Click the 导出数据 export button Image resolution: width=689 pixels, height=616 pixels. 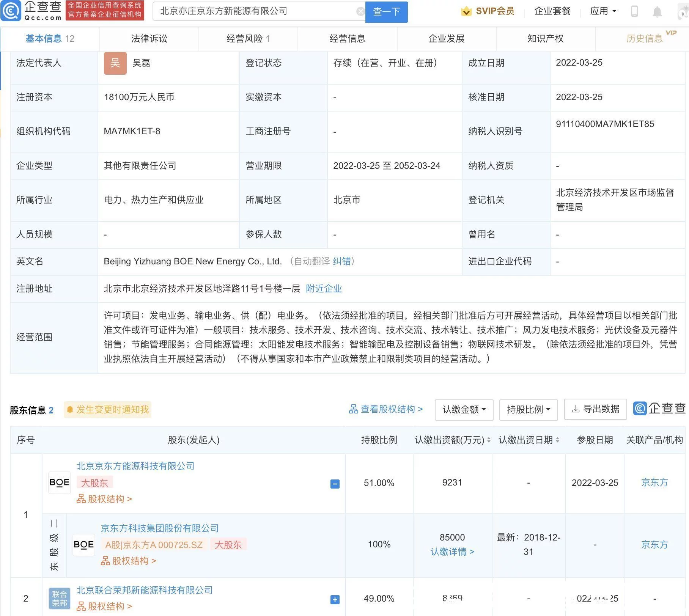click(595, 409)
